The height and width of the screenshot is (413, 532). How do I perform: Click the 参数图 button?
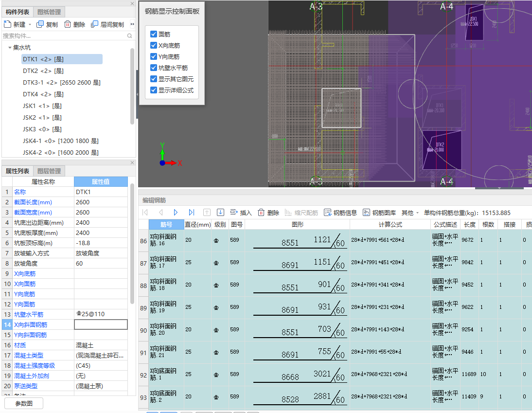(24, 403)
